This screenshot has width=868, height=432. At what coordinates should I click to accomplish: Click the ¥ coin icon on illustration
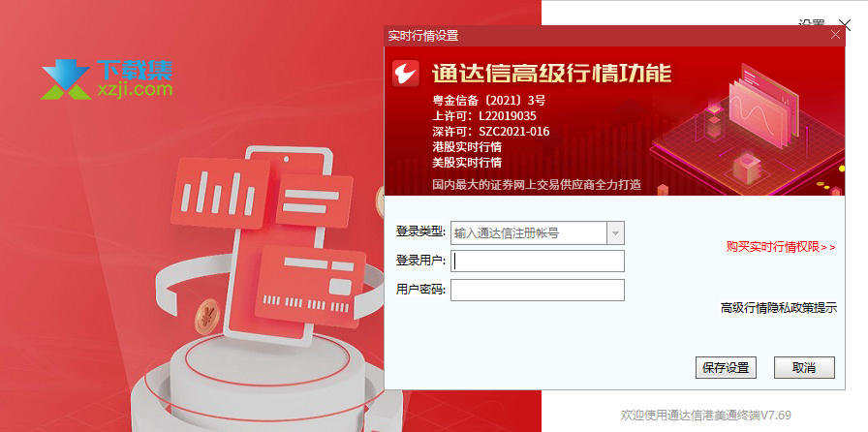point(207,317)
